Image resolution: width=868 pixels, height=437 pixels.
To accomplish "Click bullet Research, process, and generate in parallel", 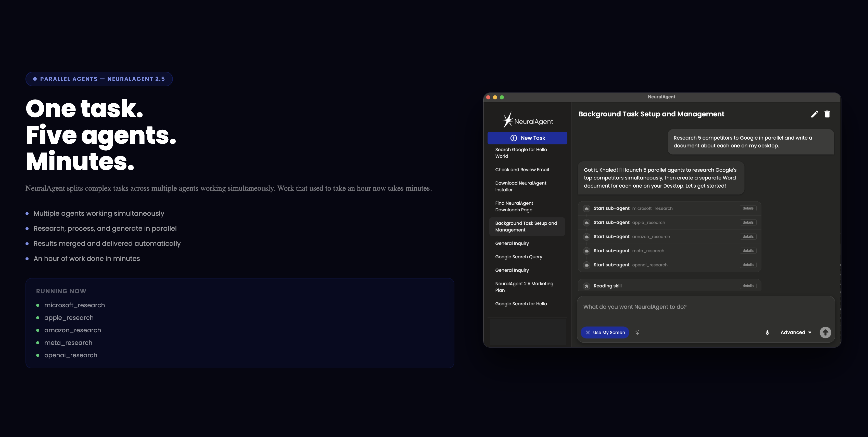I will coord(105,229).
